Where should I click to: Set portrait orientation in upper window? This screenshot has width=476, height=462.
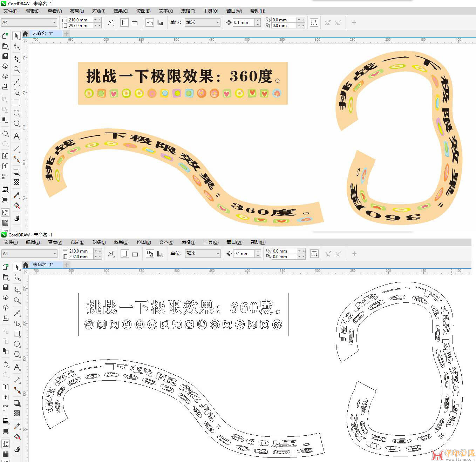[x=124, y=22]
